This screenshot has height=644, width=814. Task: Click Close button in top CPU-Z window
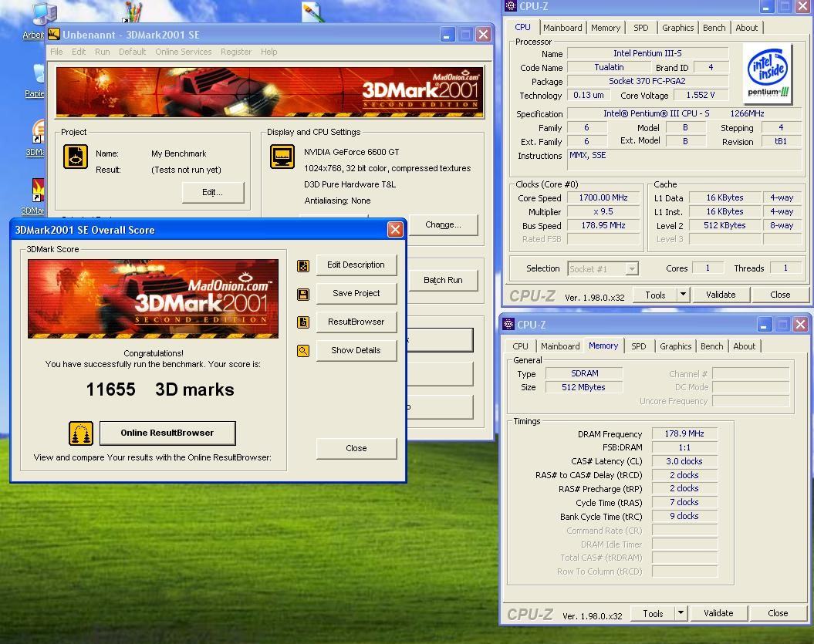(x=780, y=295)
